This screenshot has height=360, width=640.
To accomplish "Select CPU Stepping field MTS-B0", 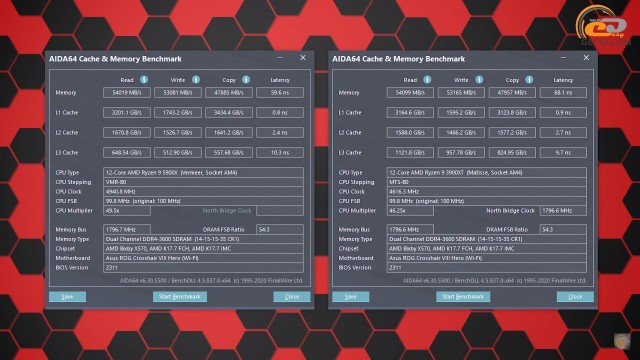I will (x=487, y=182).
